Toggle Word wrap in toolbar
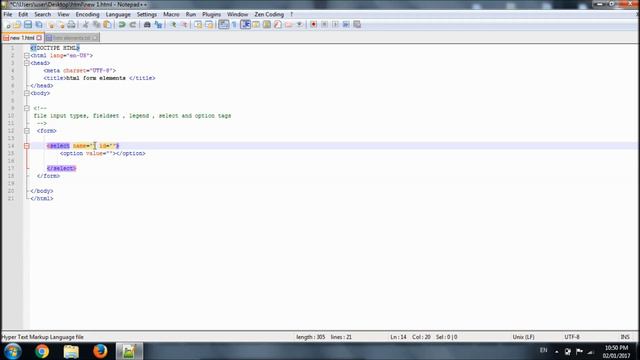Viewport: 640px width, 360px height. (224, 25)
